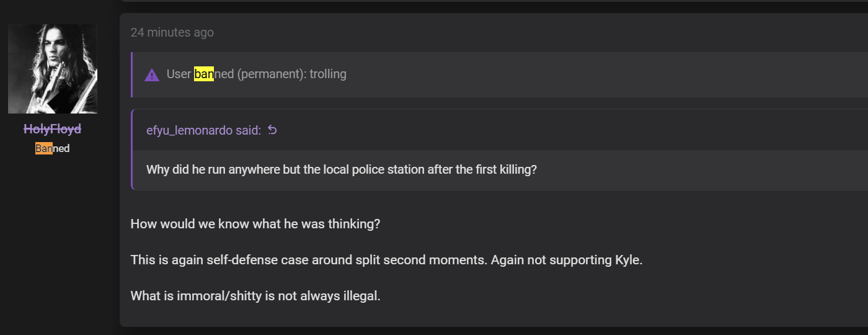
Task: Click the purple warning triangle icon
Action: point(152,75)
